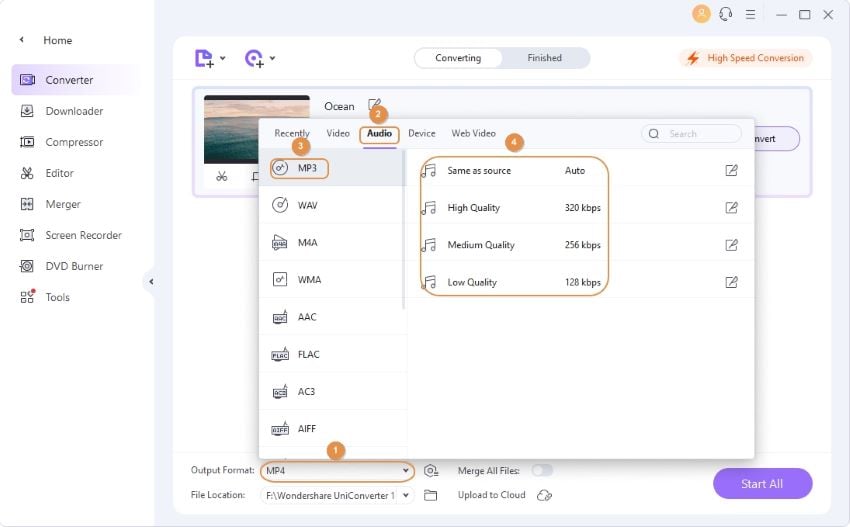Open the Compressor tool

click(61, 142)
